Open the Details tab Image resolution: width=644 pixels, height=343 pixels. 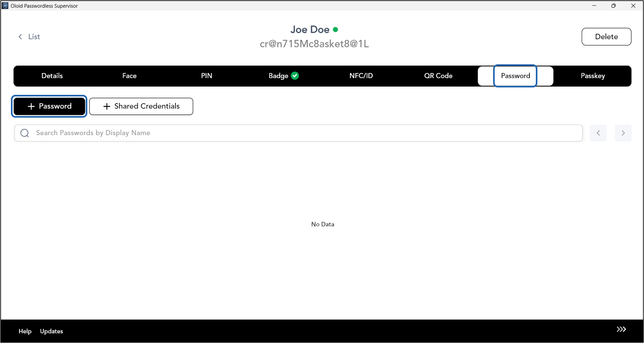tap(52, 76)
